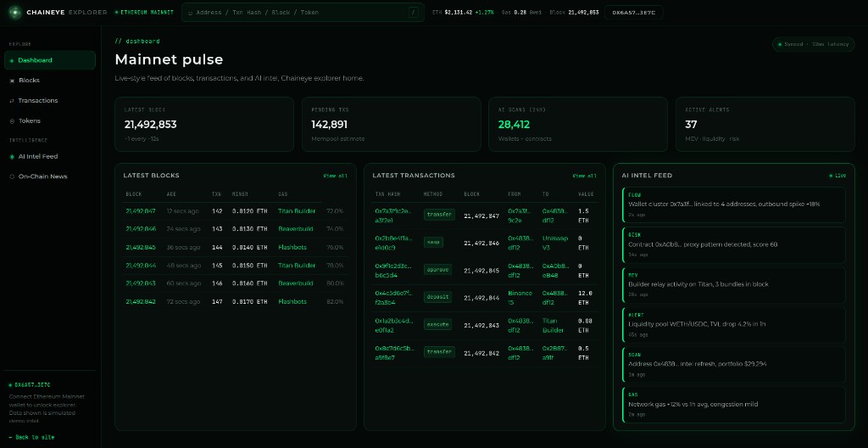Image resolution: width=868 pixels, height=448 pixels.
Task: Click Binance 15 sender in deposit row
Action: [520, 298]
